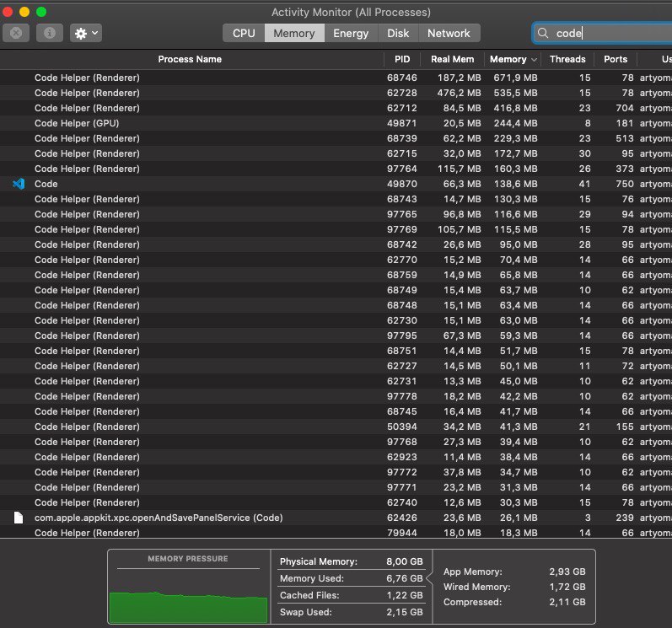
Task: Click the Swap Used value 2,15 GB
Action: (404, 612)
